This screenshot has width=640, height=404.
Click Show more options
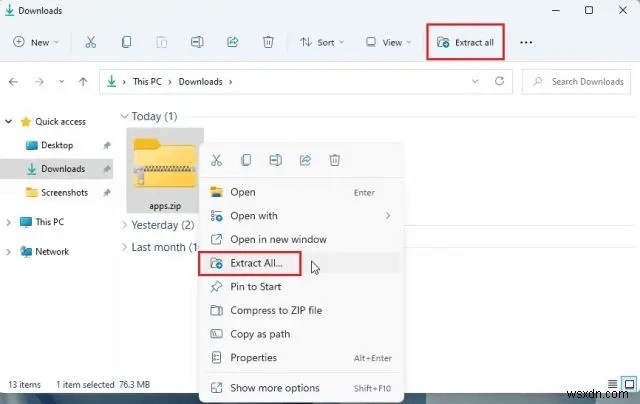click(x=301, y=388)
